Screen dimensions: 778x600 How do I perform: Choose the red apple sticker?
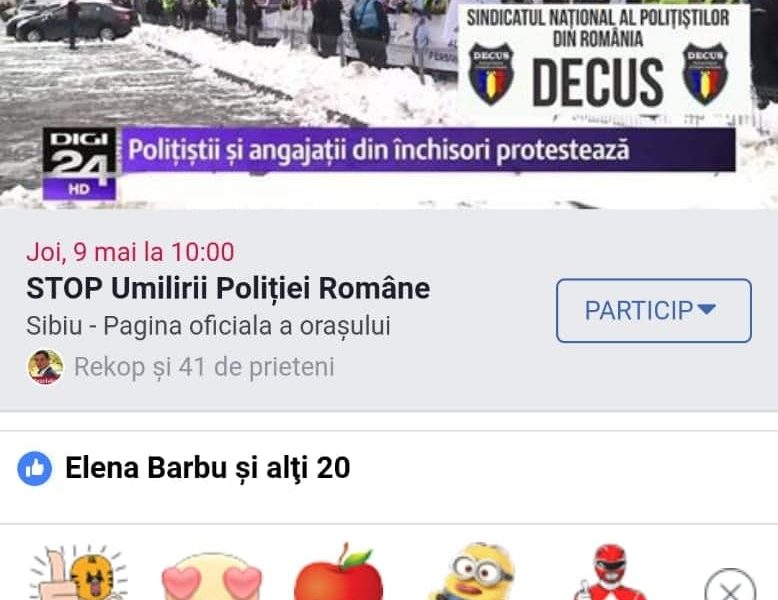(339, 572)
